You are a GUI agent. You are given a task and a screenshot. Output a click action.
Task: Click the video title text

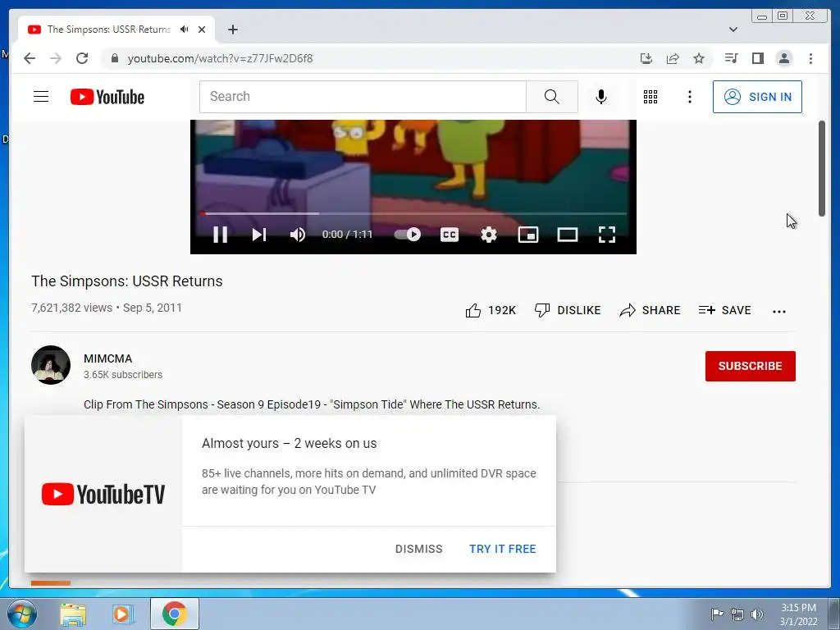click(x=127, y=281)
